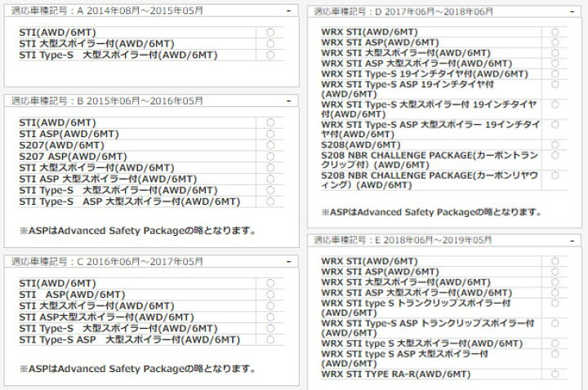588x390 pixels.
Task: Select STI(AWD/6MT) radio in section A
Action: [270, 33]
